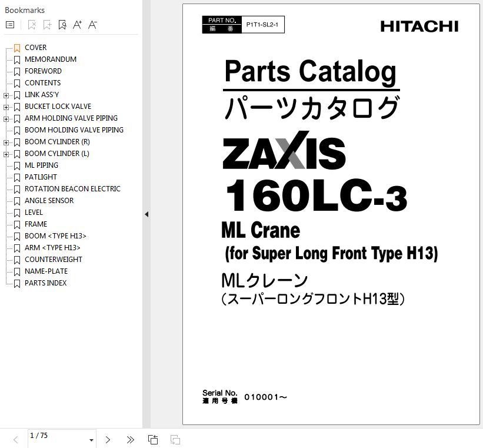Collapse the bookmarks side panel
483x448 pixels.
(x=146, y=214)
